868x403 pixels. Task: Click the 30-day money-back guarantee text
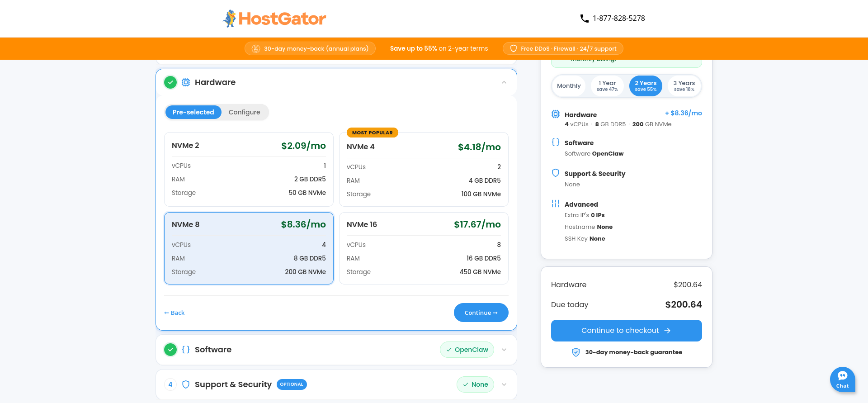[x=634, y=352]
